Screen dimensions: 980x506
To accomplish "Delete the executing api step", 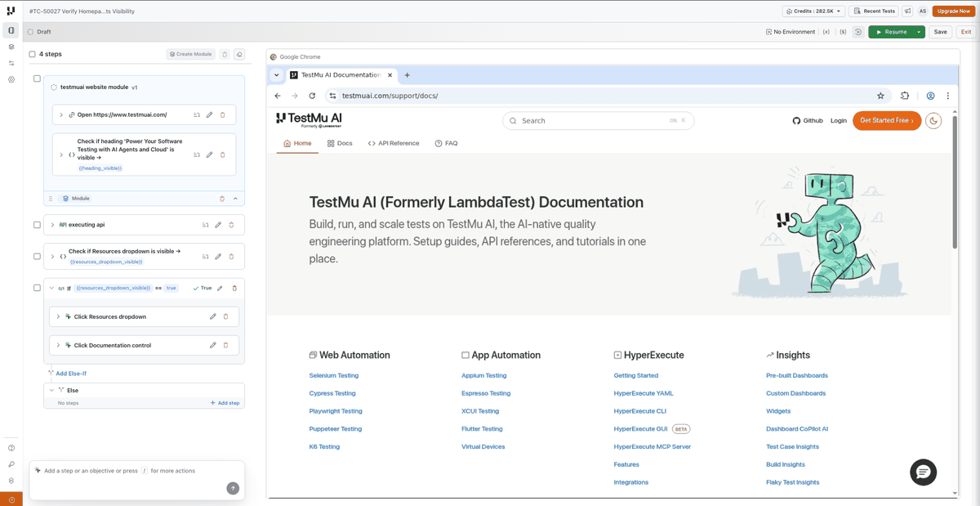I will [x=231, y=225].
